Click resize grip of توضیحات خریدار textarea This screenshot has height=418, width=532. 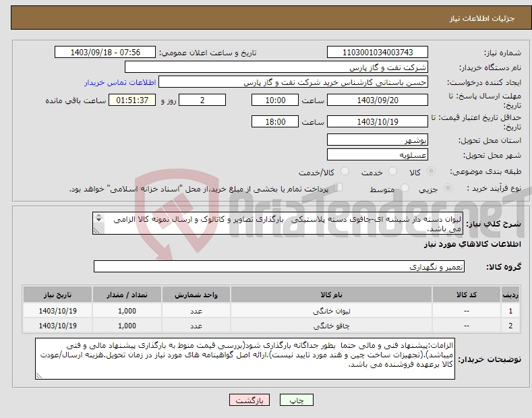39,376
